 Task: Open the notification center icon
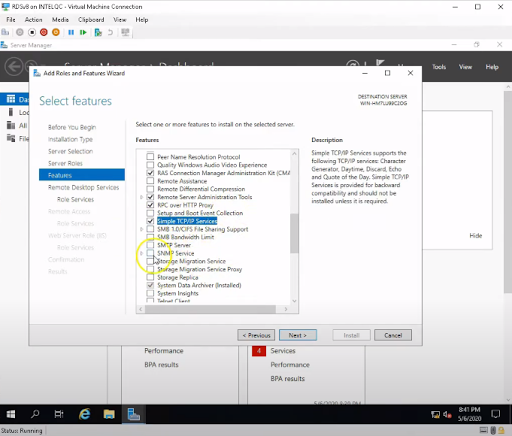(496, 414)
